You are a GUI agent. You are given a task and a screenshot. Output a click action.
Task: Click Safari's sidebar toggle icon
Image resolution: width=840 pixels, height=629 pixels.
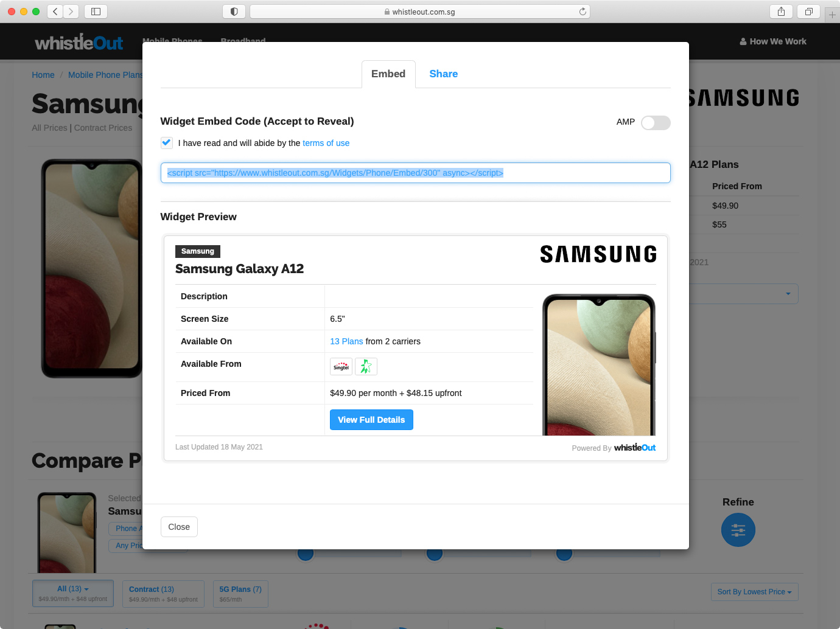[x=96, y=12]
